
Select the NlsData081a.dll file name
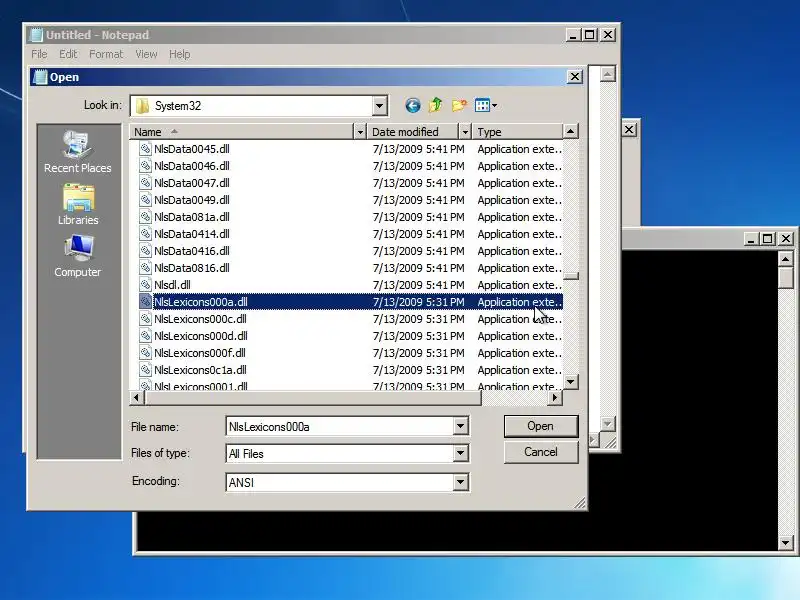tap(192, 217)
